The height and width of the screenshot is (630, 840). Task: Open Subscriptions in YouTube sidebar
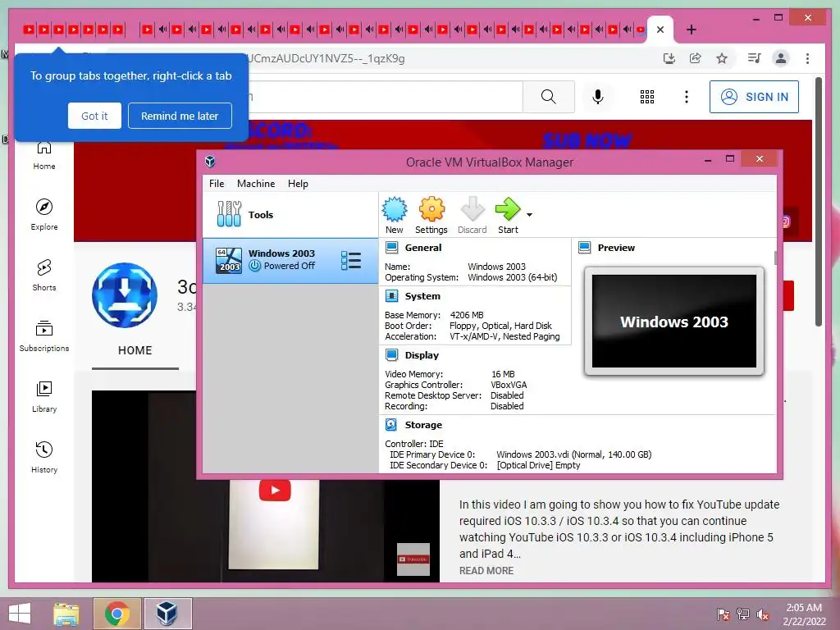pos(44,336)
